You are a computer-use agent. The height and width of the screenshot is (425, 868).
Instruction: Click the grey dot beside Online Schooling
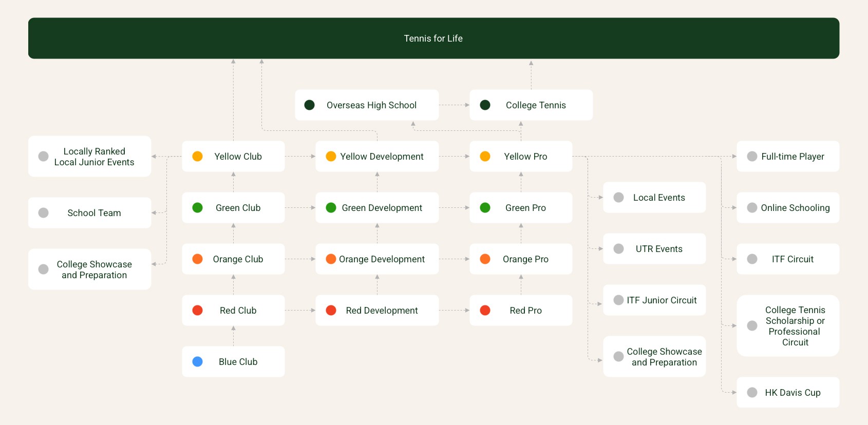click(752, 207)
